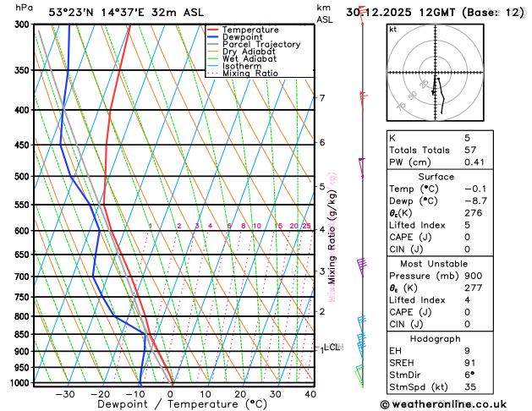Viewport: 532px width, 411px height.
Task: Click the Surface section heading
Action: pyautogui.click(x=436, y=177)
